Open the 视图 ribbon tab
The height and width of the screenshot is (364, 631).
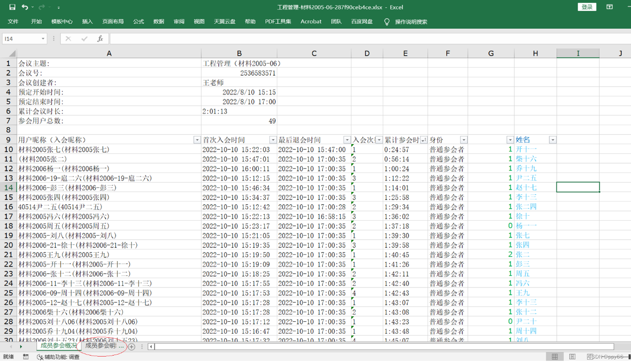[199, 22]
